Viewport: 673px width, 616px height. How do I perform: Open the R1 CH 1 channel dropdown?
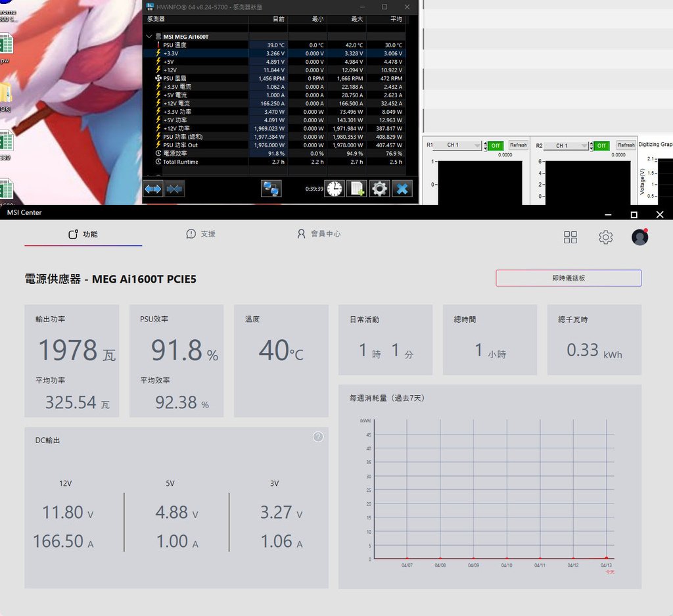pyautogui.click(x=457, y=145)
